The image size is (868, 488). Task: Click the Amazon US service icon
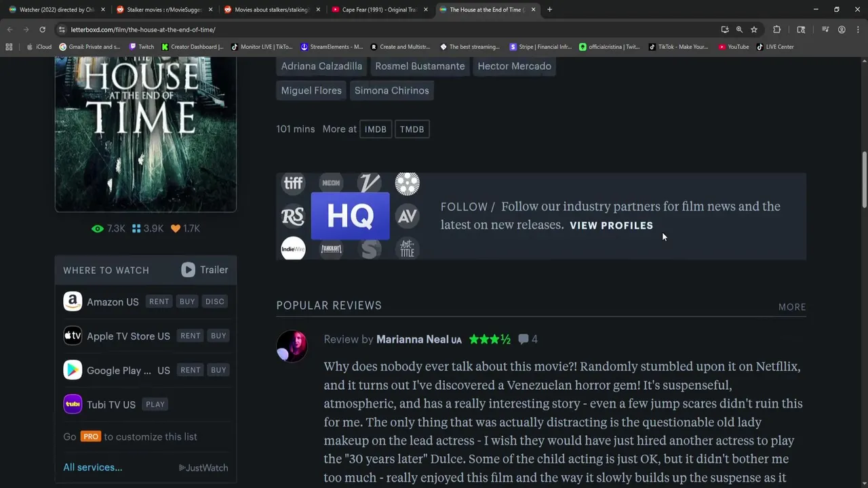tap(73, 302)
